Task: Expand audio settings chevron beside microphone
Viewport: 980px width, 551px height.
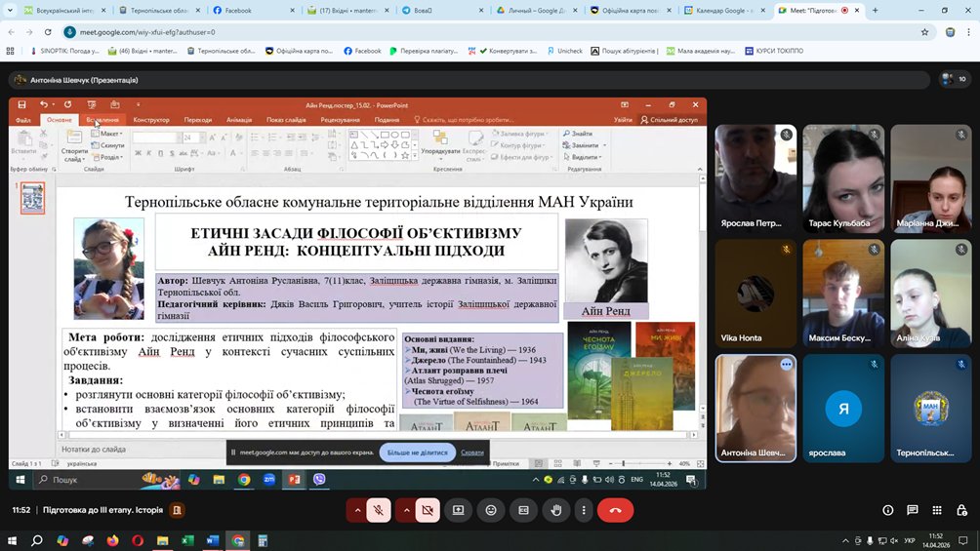Action: pyautogui.click(x=357, y=510)
